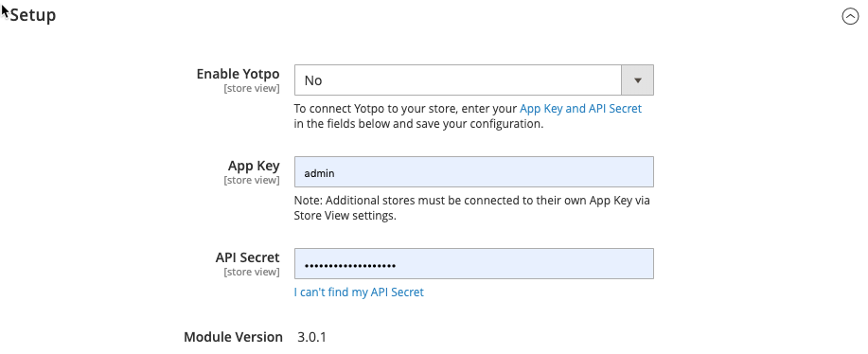
Task: Click the Setup section heading
Action: (x=33, y=15)
